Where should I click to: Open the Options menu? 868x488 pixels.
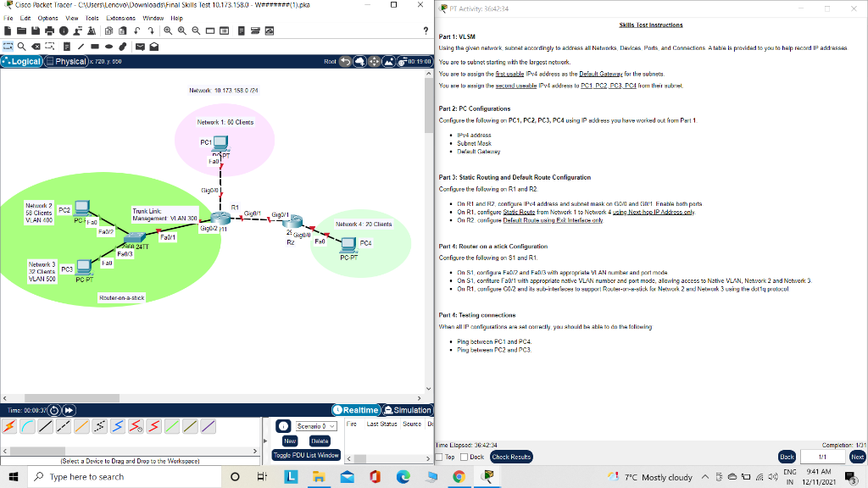pyautogui.click(x=47, y=19)
